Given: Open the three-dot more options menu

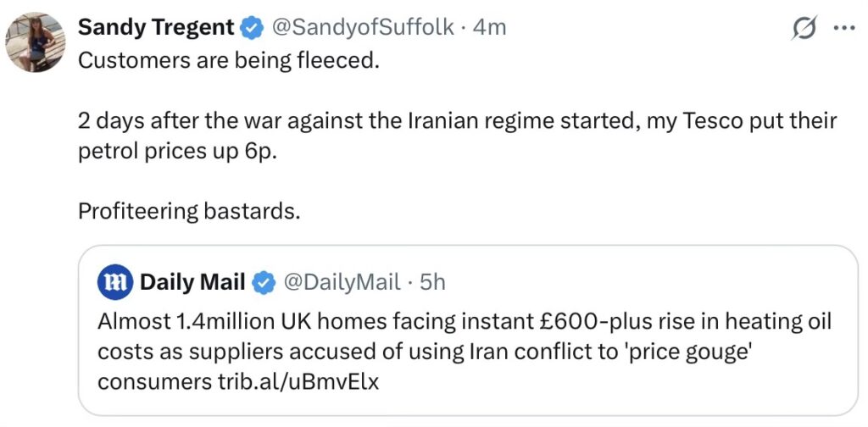Looking at the screenshot, I should coord(844,28).
